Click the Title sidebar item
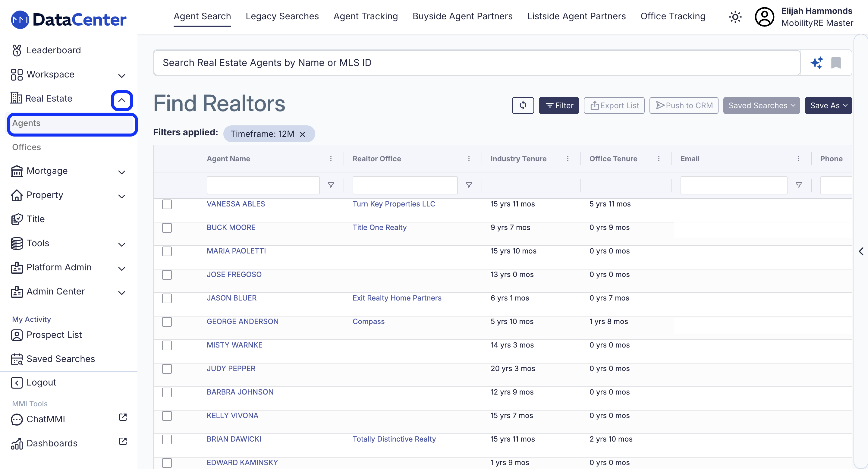 [x=28, y=219]
